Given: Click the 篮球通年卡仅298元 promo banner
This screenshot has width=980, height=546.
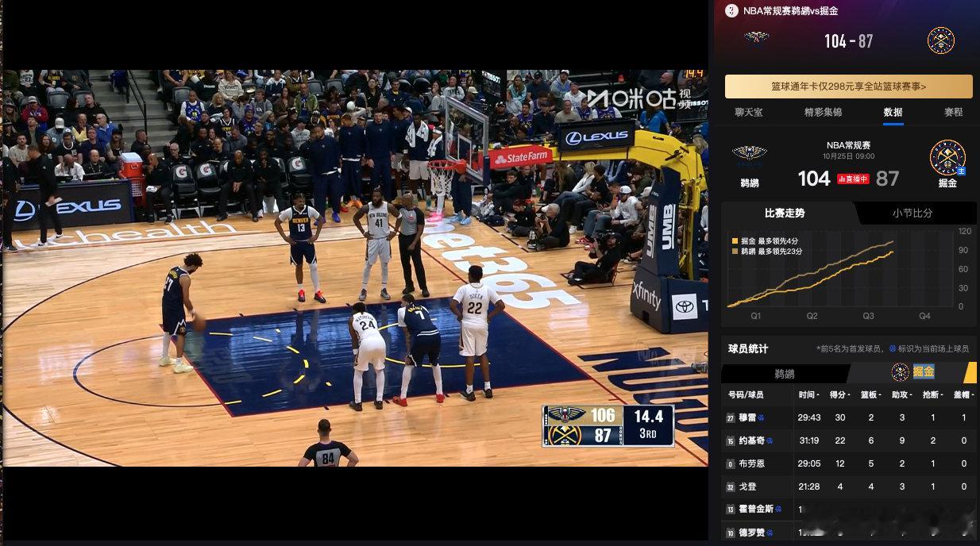Looking at the screenshot, I should coord(848,87).
